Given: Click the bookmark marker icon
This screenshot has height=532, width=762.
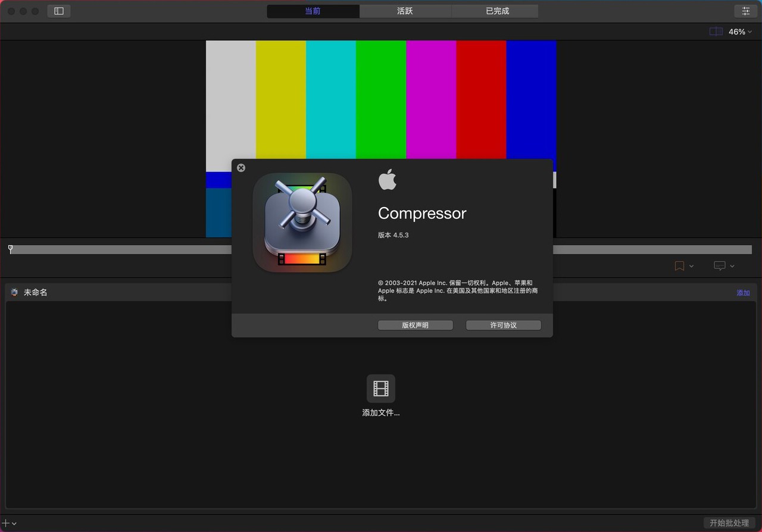Looking at the screenshot, I should coord(679,266).
